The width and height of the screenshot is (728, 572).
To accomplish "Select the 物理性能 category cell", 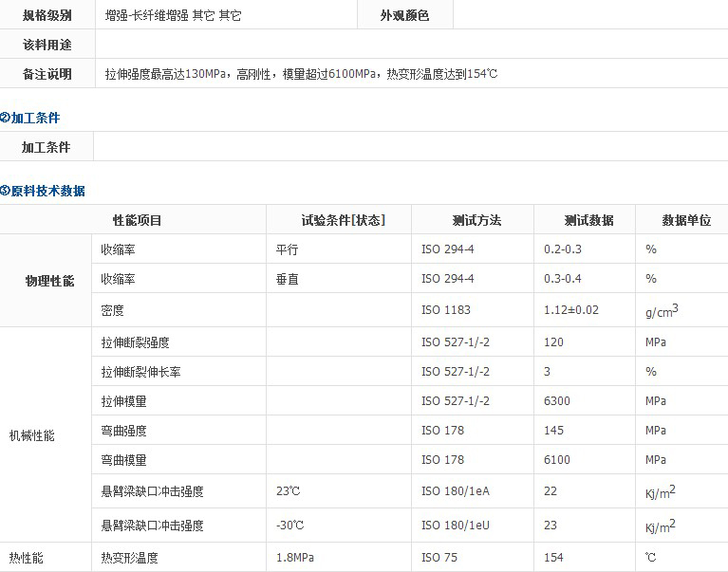I will pyautogui.click(x=48, y=282).
